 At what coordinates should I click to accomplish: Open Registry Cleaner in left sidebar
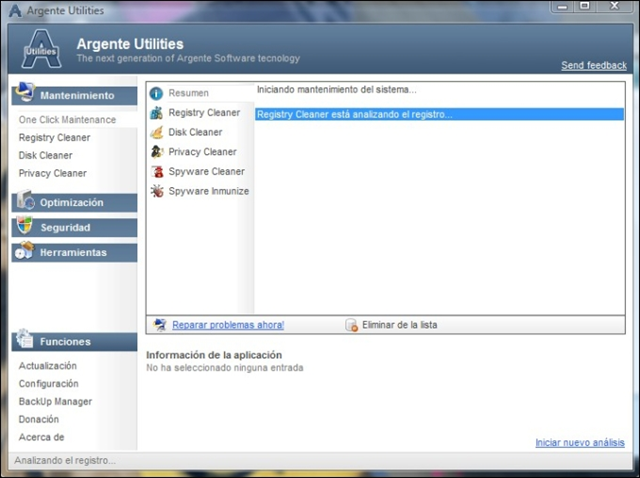coord(54,138)
